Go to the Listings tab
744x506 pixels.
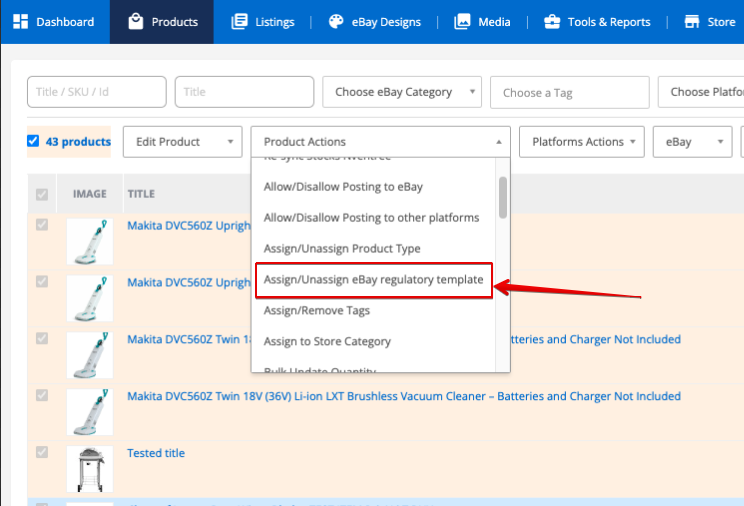click(262, 22)
